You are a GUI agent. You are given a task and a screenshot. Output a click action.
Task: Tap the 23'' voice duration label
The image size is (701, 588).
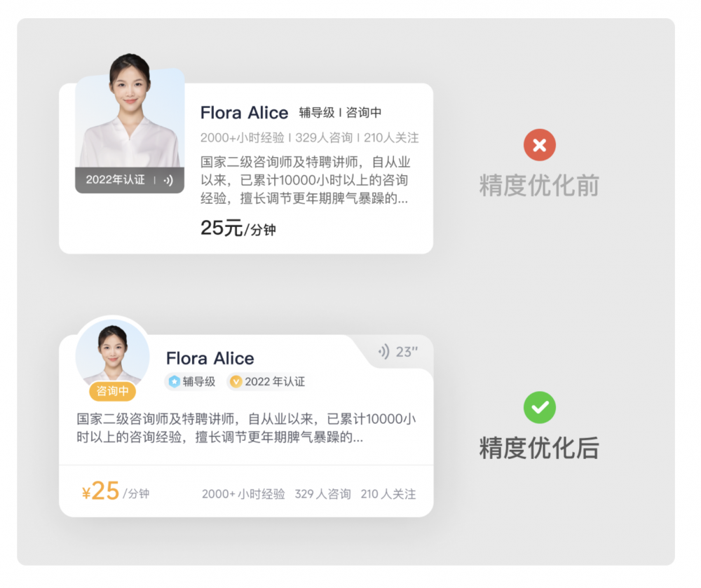pyautogui.click(x=407, y=352)
